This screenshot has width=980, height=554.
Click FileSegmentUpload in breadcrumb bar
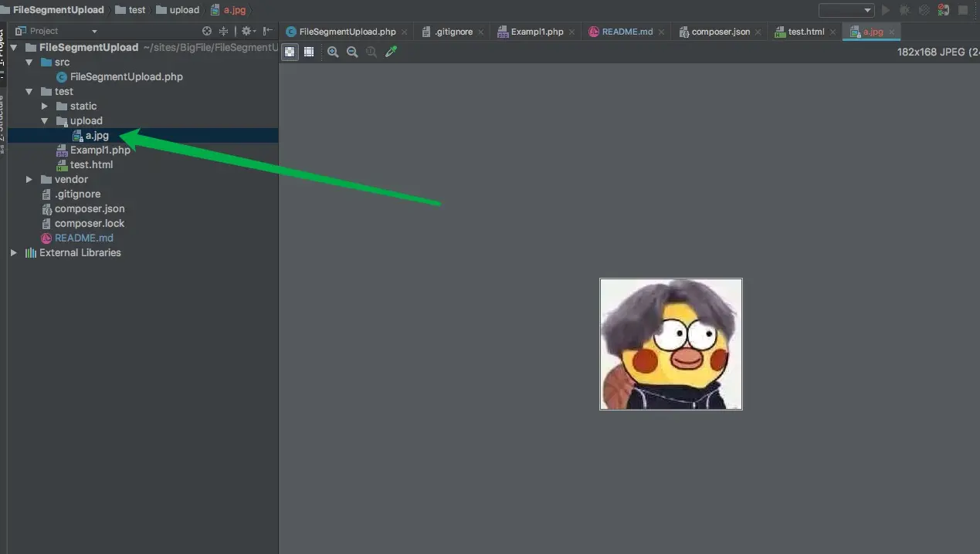53,10
